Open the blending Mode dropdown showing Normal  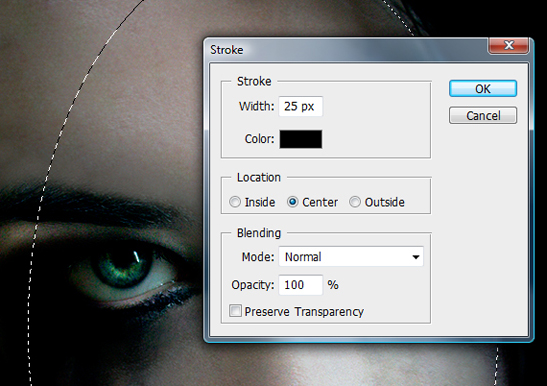[x=351, y=257]
